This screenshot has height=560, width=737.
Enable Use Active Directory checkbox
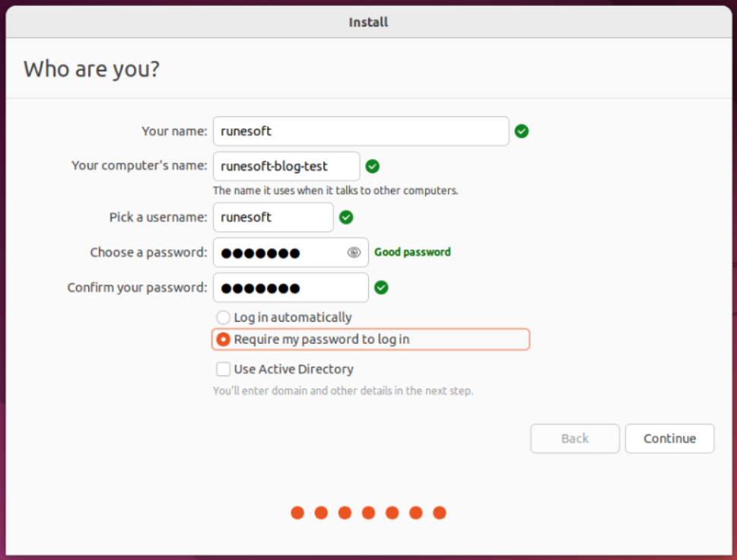[x=223, y=369]
